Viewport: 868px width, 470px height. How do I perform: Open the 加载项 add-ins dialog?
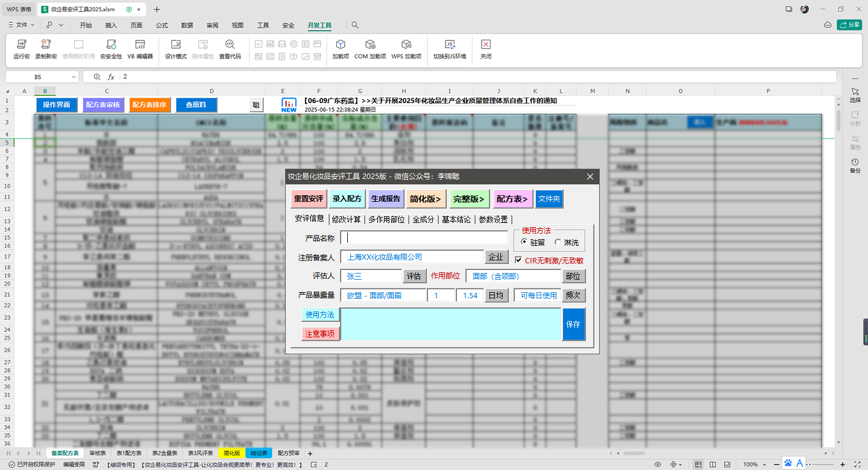341,49
